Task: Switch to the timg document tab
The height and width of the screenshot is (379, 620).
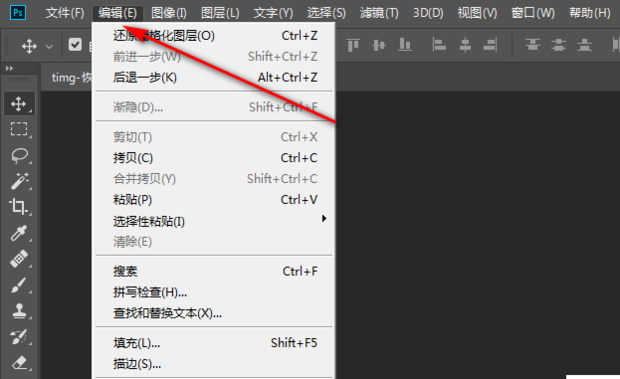Action: (x=66, y=78)
